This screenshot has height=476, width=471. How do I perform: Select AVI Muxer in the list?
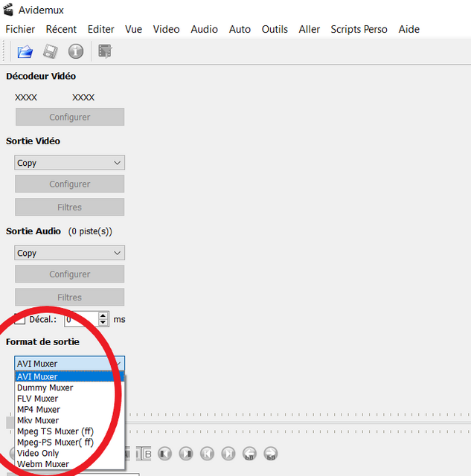[69, 377]
